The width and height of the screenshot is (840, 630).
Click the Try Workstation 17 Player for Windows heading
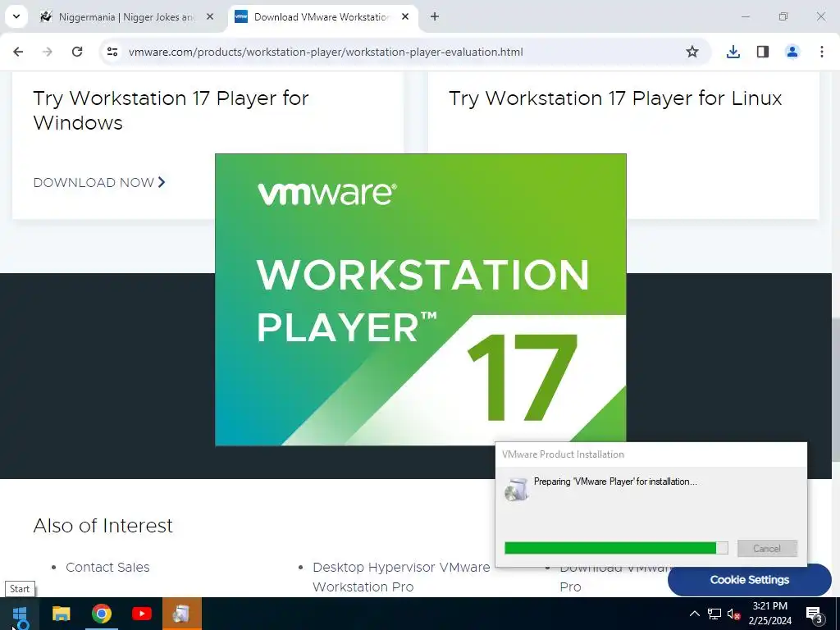click(171, 111)
